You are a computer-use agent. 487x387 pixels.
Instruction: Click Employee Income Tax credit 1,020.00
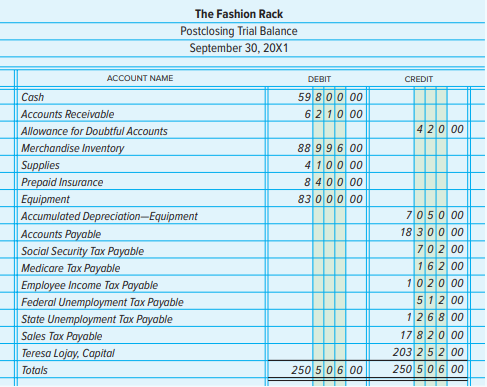click(x=435, y=283)
